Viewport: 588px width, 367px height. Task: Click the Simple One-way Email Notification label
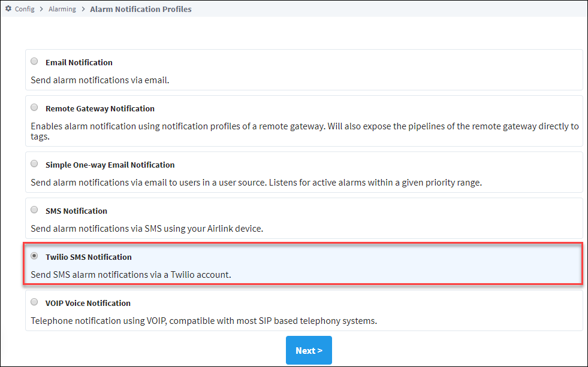pos(110,165)
